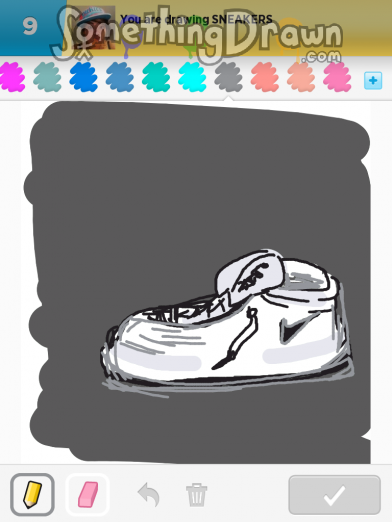
Task: Clear the drawing with the trash icon
Action: coord(196,495)
